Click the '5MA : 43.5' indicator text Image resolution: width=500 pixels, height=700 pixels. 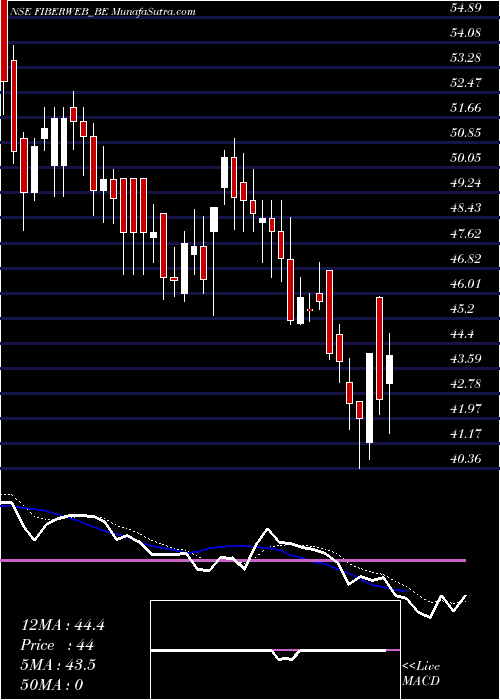pos(58,665)
